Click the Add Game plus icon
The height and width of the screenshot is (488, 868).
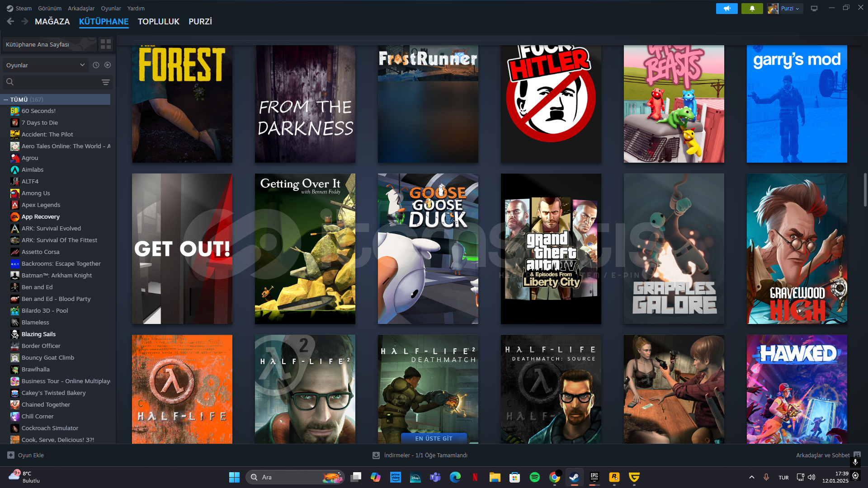(x=11, y=455)
